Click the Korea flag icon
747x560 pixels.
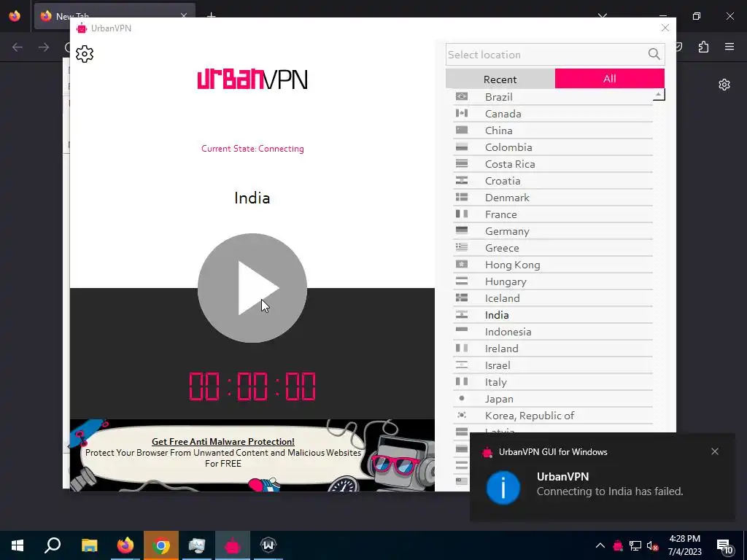click(462, 415)
